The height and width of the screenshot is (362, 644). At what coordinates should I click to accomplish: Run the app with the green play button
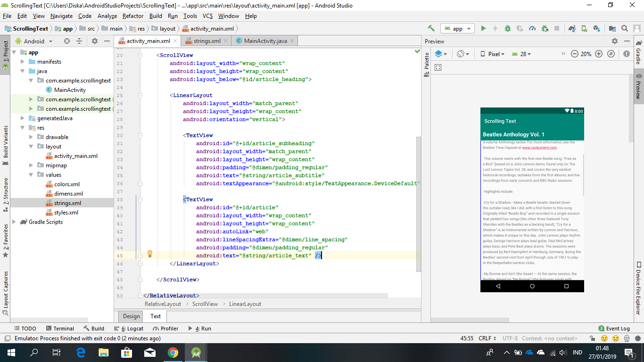click(x=483, y=28)
